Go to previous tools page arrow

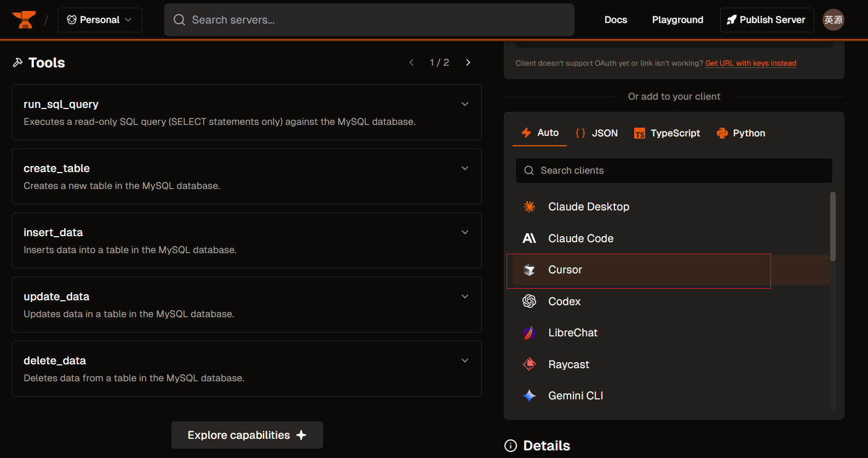tap(411, 62)
